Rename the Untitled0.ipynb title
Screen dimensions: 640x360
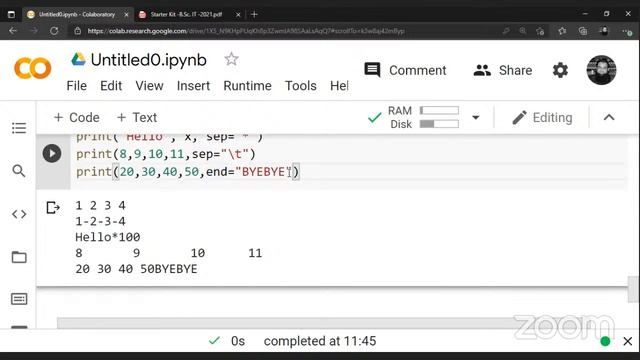click(149, 60)
